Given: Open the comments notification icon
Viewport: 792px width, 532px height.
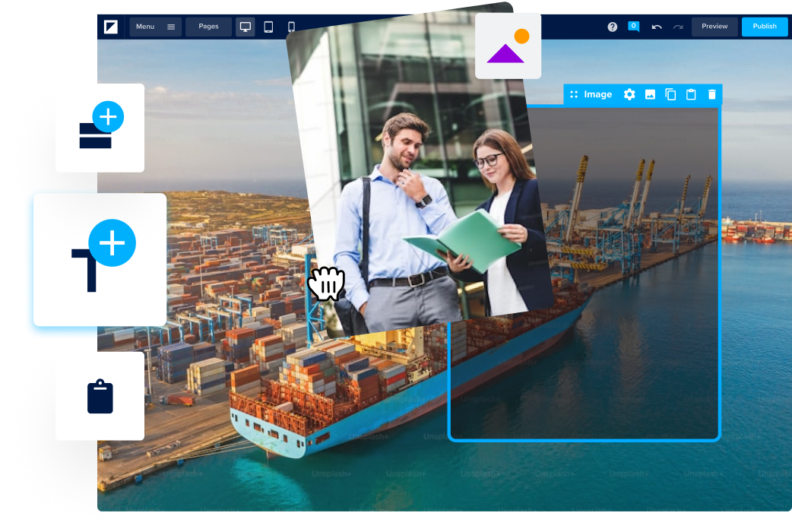Looking at the screenshot, I should coord(633,26).
